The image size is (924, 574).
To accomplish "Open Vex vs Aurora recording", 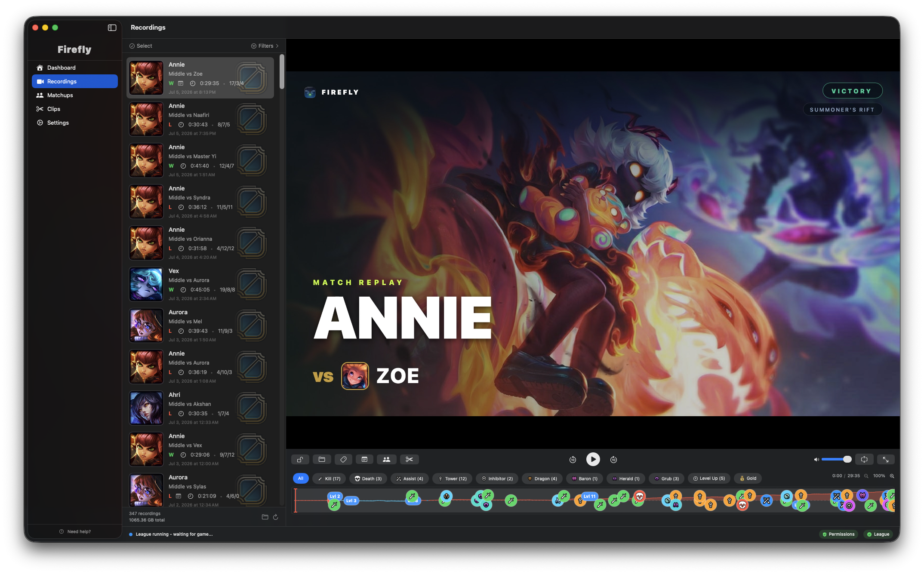I will click(x=200, y=284).
